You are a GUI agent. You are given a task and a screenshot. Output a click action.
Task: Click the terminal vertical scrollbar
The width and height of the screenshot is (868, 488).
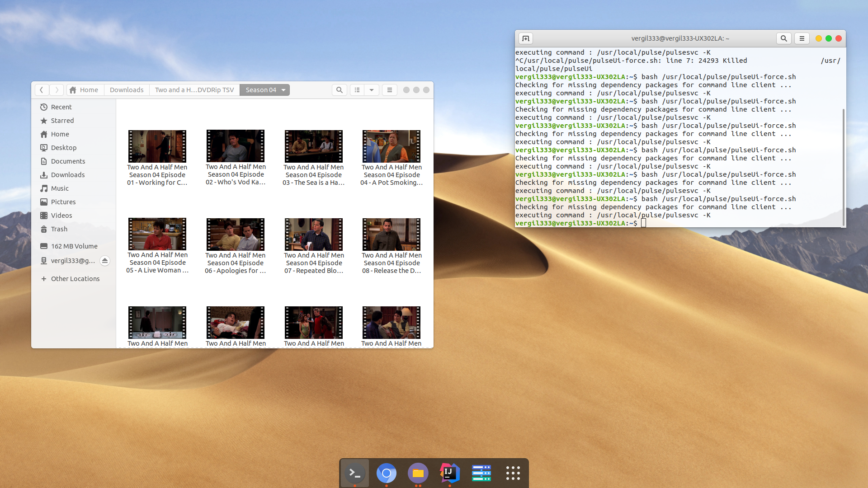[843, 167]
